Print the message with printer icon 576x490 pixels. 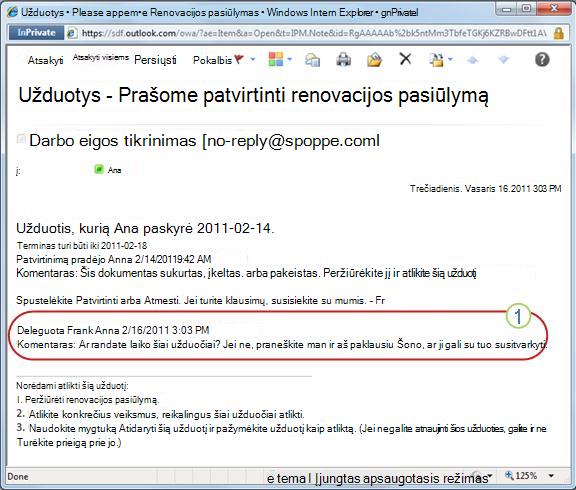pyautogui.click(x=343, y=60)
